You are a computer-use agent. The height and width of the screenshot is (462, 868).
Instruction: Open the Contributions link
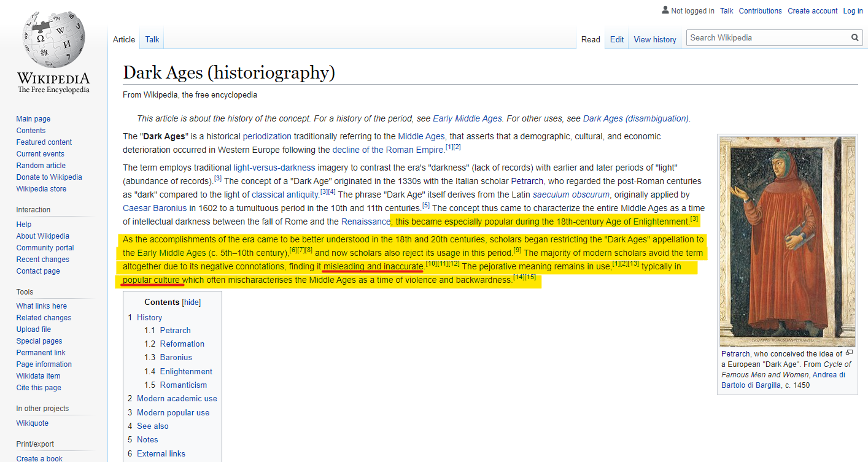point(761,11)
